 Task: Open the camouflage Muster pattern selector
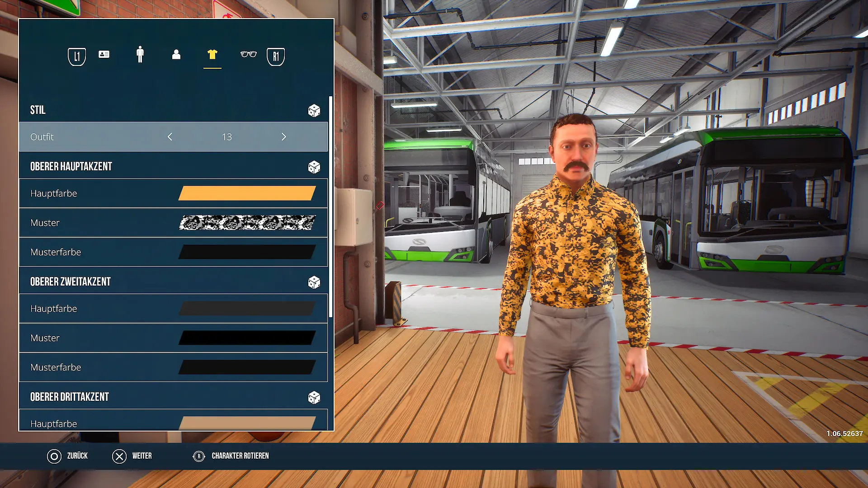click(x=247, y=223)
